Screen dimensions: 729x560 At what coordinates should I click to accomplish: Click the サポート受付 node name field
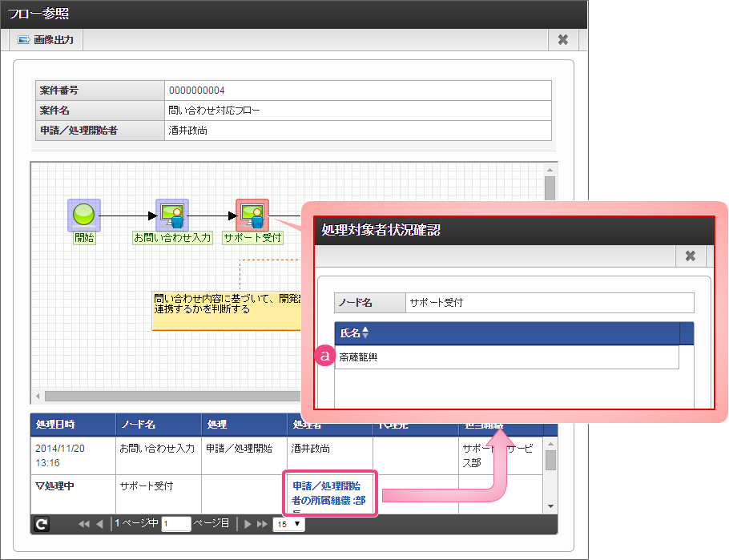[x=550, y=303]
